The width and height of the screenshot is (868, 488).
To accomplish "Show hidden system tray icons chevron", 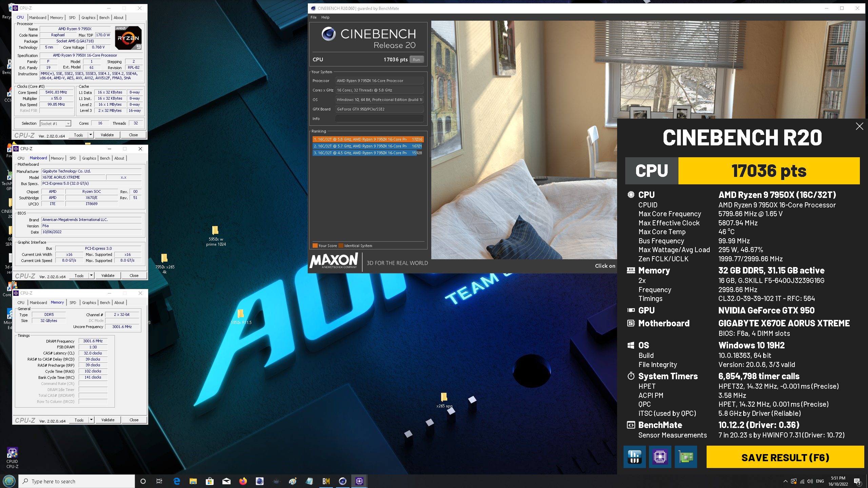I will point(785,481).
